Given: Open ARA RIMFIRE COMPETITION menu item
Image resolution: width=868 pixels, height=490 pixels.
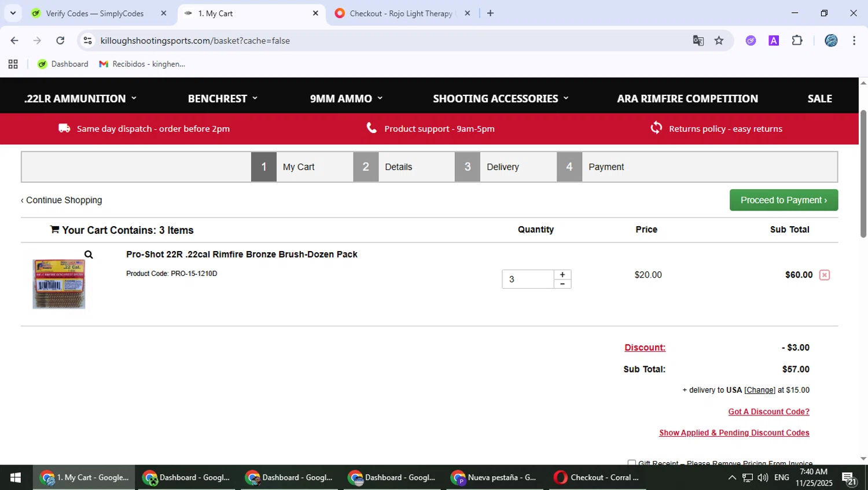Looking at the screenshot, I should tap(687, 98).
